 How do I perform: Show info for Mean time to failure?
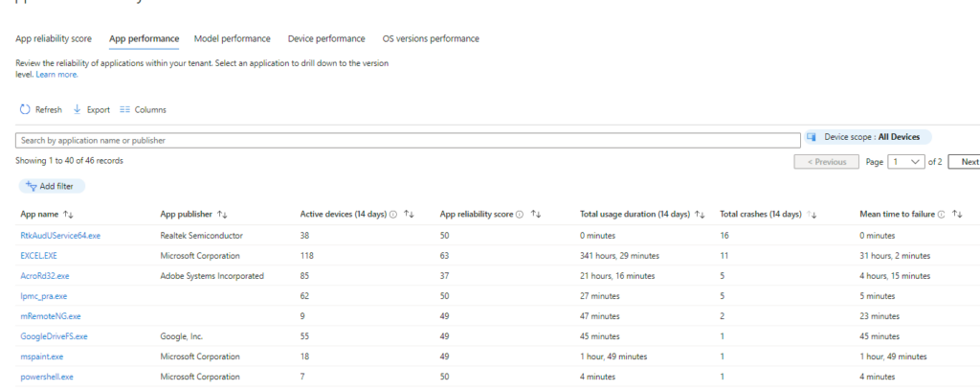coord(941,215)
